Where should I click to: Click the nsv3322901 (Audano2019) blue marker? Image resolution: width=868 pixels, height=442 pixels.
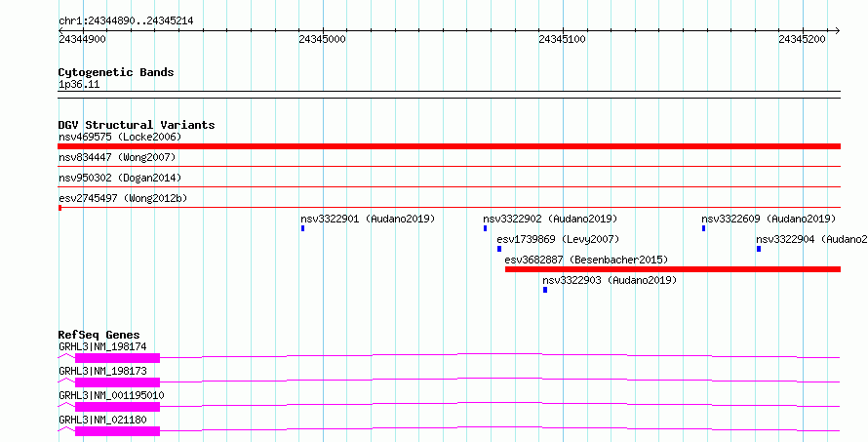coord(302,228)
